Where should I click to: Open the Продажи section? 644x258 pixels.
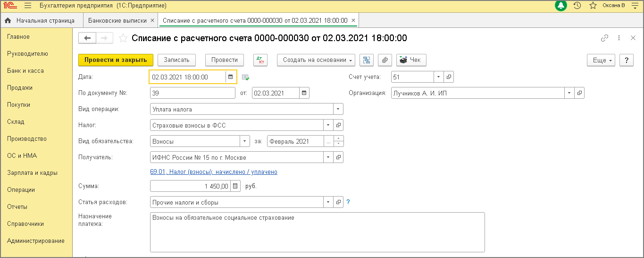click(x=20, y=88)
